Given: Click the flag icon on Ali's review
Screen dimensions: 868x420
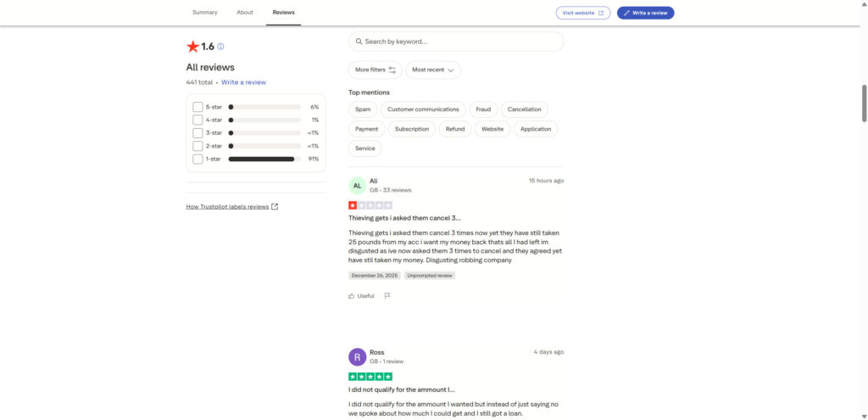Looking at the screenshot, I should tap(387, 296).
